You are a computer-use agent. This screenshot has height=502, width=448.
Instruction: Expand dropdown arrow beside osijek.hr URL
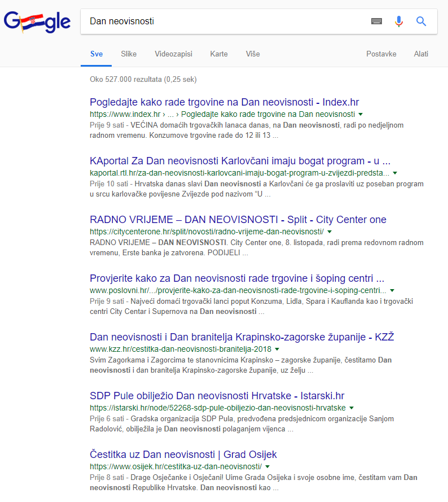click(x=267, y=467)
